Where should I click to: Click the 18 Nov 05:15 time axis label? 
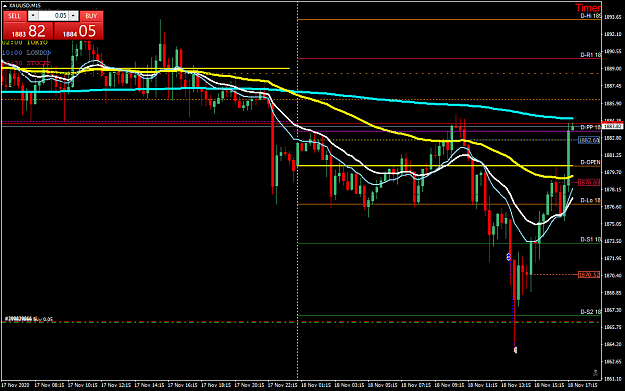click(382, 385)
